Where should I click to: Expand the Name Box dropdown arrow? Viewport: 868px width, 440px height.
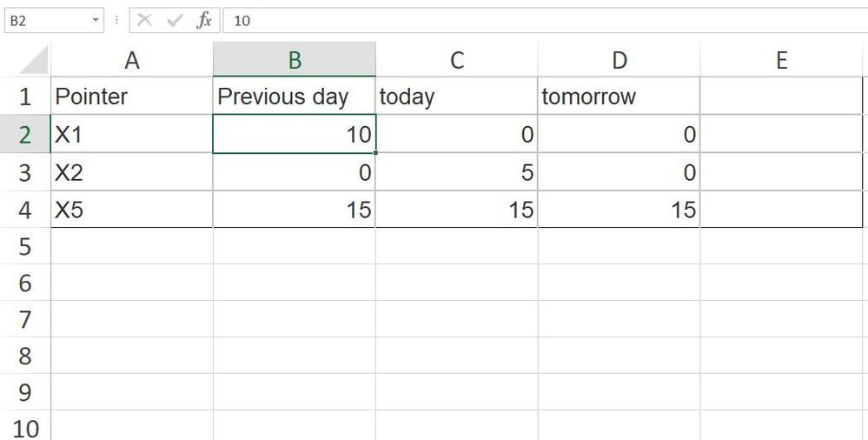[x=96, y=21]
